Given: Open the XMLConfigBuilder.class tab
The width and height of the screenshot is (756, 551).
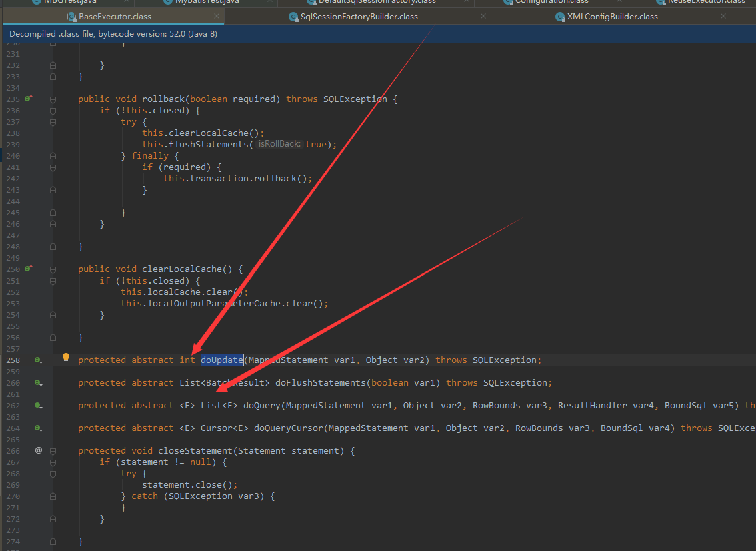Looking at the screenshot, I should 611,17.
